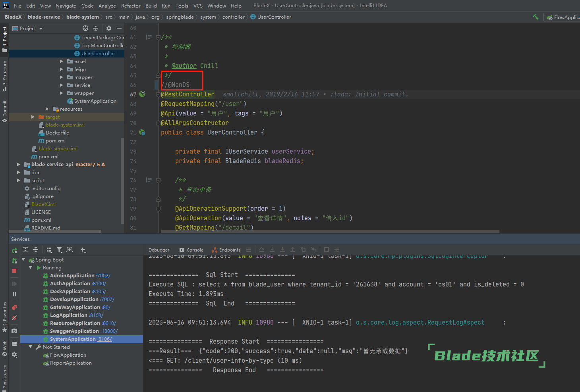Select Dockerfile in the project tree

point(57,133)
